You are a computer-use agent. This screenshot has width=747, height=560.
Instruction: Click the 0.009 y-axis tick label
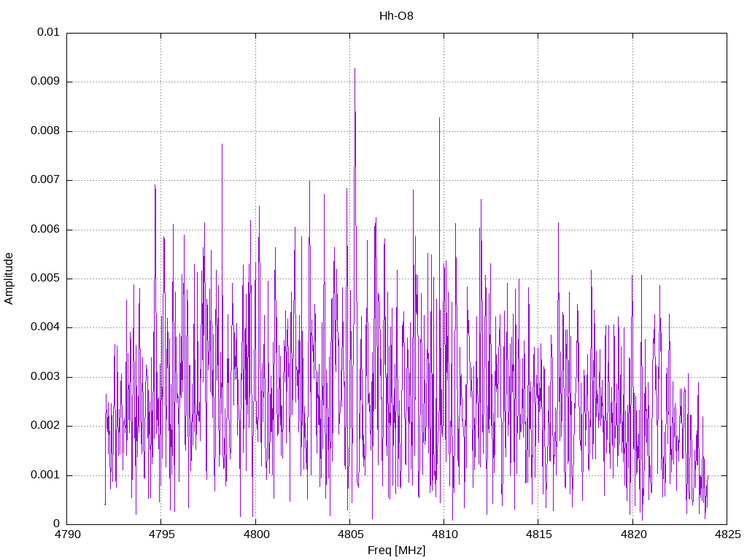click(x=44, y=81)
